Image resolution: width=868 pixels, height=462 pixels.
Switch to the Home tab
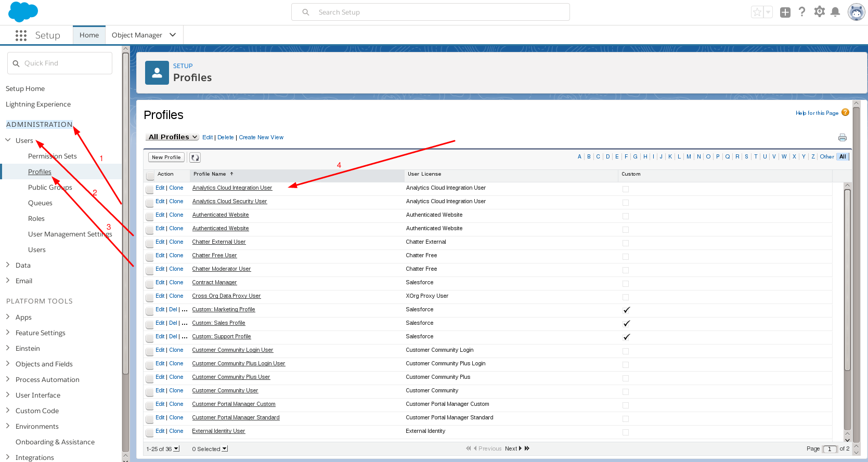coord(89,35)
